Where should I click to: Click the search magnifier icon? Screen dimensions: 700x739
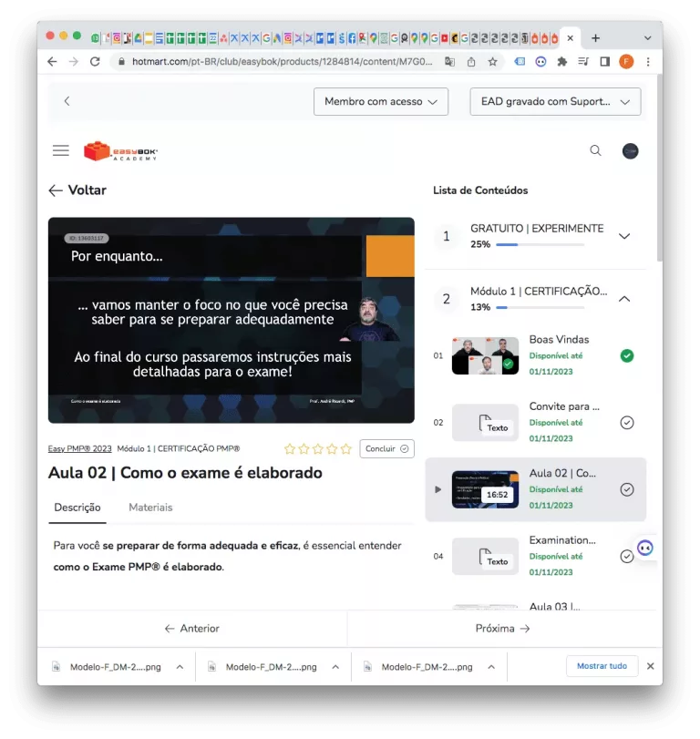coord(595,150)
